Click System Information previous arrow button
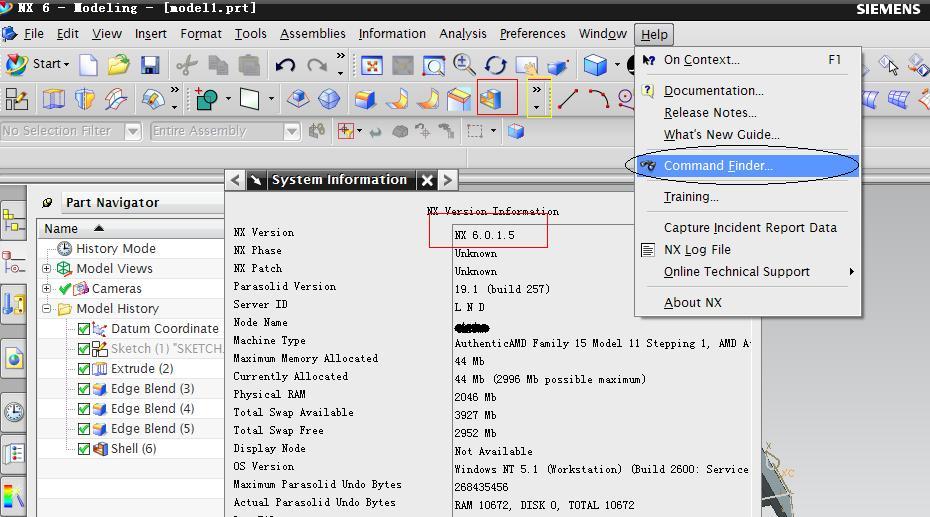 click(x=235, y=180)
